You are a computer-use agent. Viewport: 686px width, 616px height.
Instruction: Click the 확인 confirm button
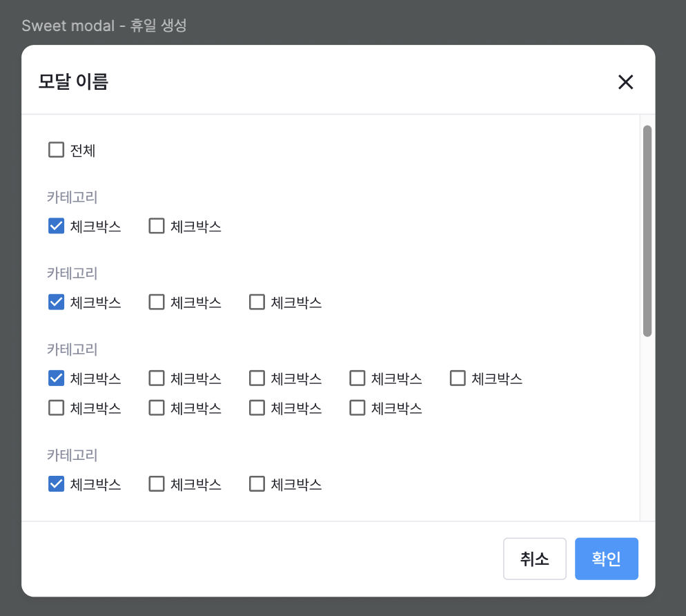tap(606, 559)
